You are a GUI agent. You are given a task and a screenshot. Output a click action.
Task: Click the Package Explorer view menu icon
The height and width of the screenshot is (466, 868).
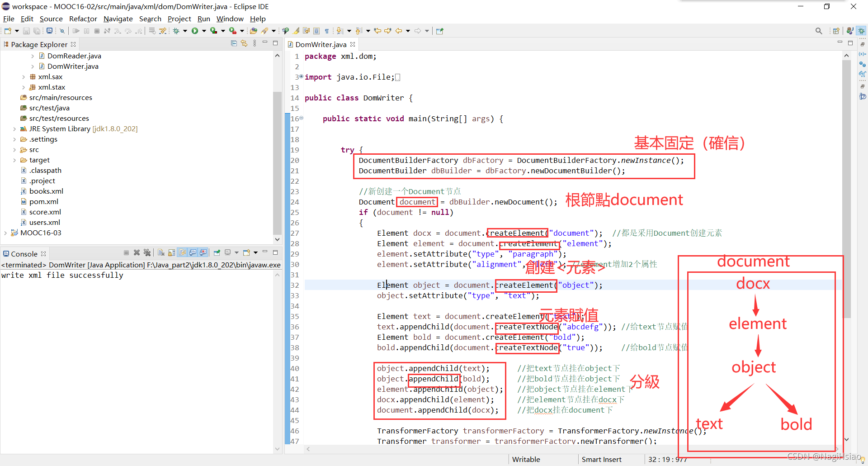tap(255, 43)
